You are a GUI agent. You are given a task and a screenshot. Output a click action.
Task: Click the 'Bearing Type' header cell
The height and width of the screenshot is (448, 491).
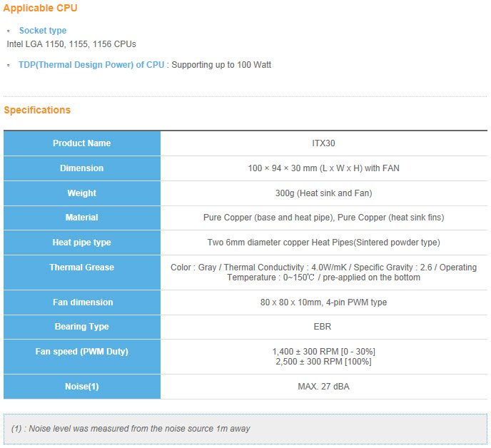(82, 327)
